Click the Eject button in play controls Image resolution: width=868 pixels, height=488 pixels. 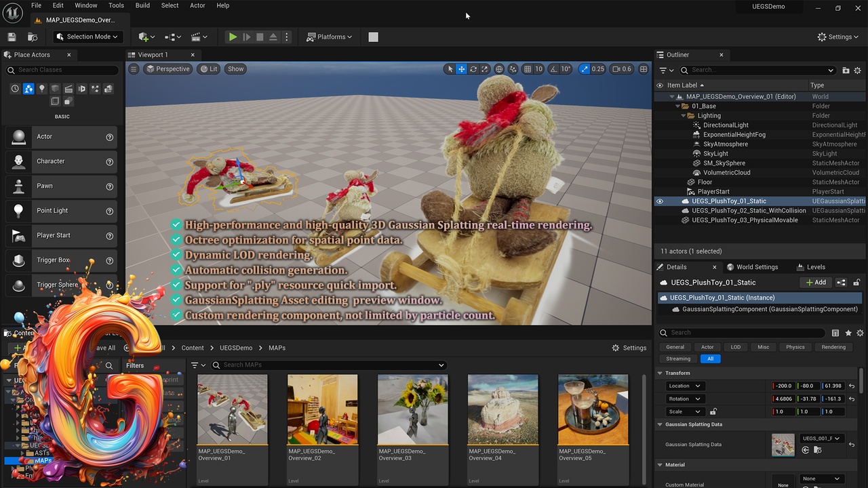click(x=273, y=37)
